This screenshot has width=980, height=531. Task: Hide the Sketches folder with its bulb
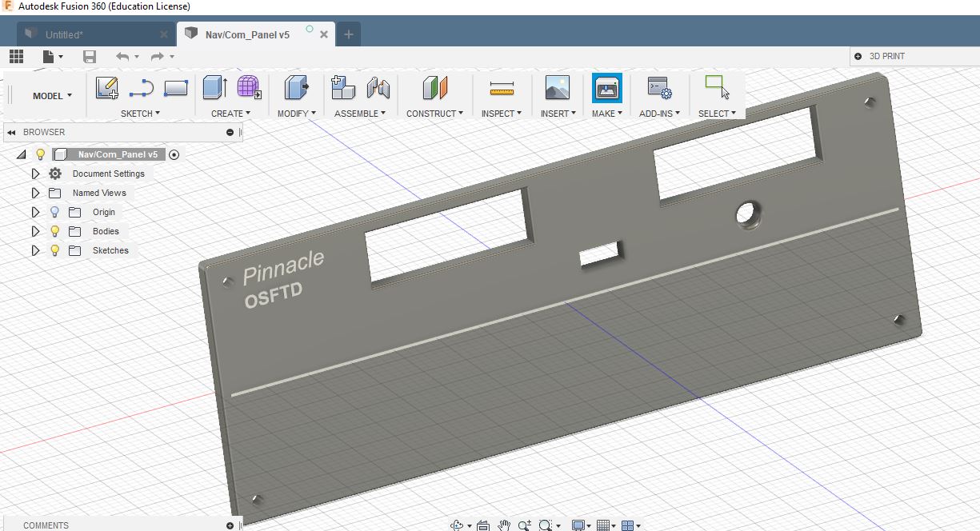54,250
